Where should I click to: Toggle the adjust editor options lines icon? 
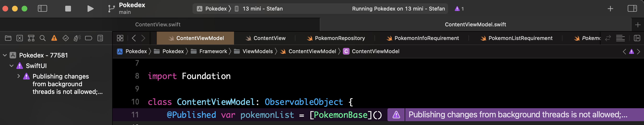pyautogui.click(x=620, y=38)
